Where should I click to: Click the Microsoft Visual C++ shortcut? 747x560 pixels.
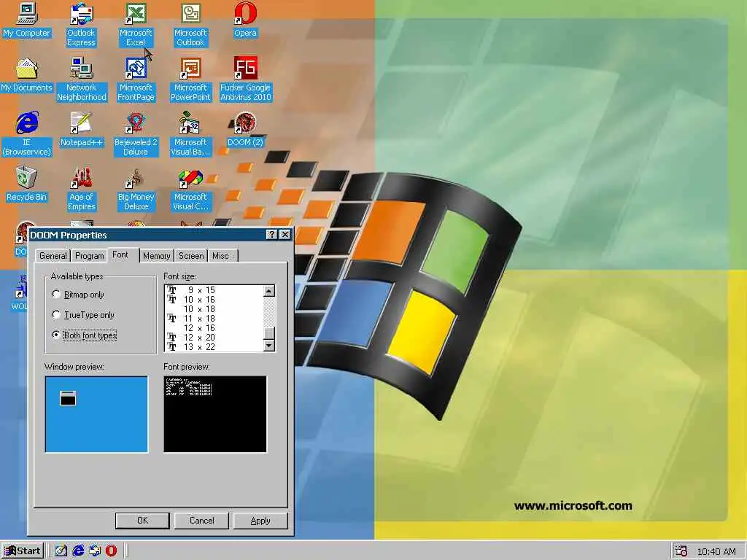click(190, 189)
